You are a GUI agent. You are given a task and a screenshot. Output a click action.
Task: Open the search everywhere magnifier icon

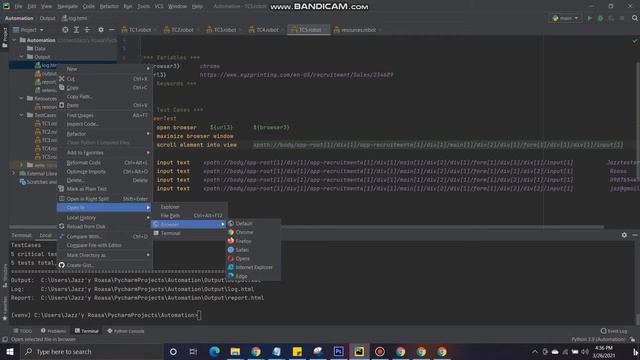tap(635, 18)
